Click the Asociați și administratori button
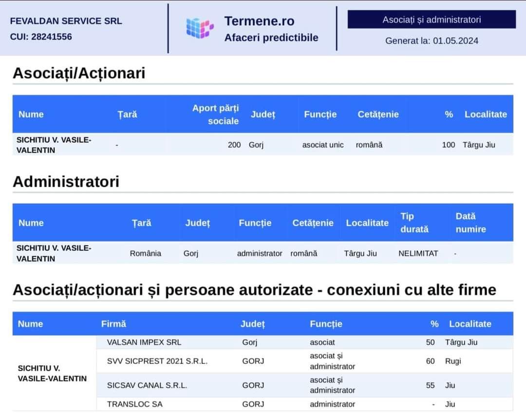526x420 pixels. pyautogui.click(x=431, y=20)
